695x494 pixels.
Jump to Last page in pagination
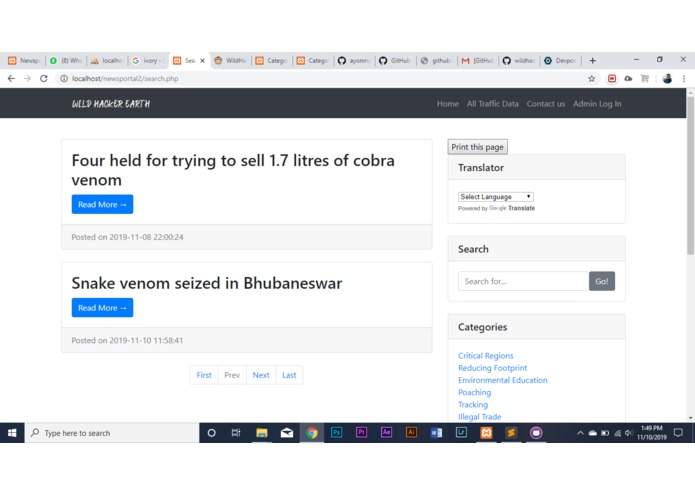289,375
